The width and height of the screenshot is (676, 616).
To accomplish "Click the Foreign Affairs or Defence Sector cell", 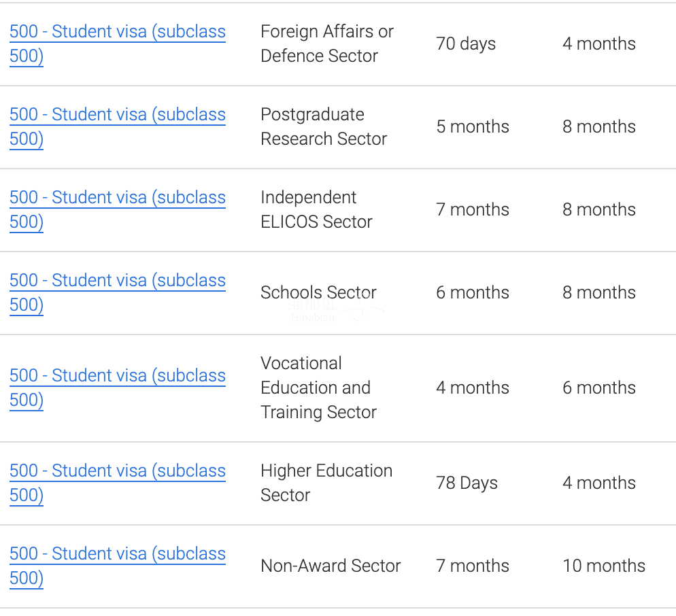I will click(326, 44).
